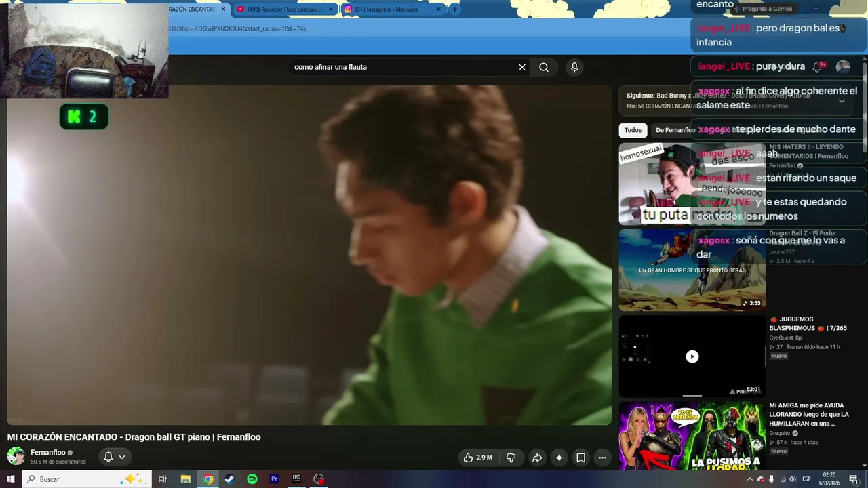This screenshot has width=868, height=488.
Task: Open the Windows Start menu
Action: (11, 479)
